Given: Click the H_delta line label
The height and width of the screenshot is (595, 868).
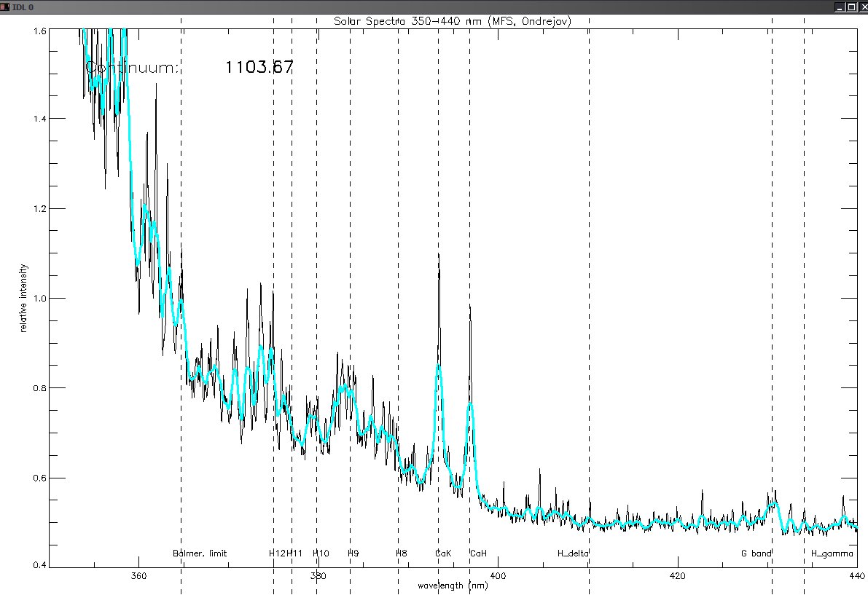Looking at the screenshot, I should 573,553.
